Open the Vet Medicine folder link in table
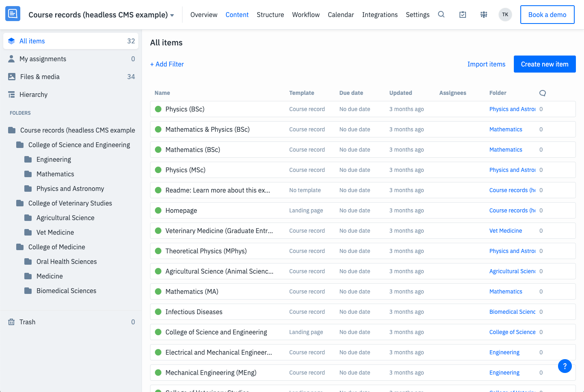The height and width of the screenshot is (392, 584). click(x=506, y=231)
